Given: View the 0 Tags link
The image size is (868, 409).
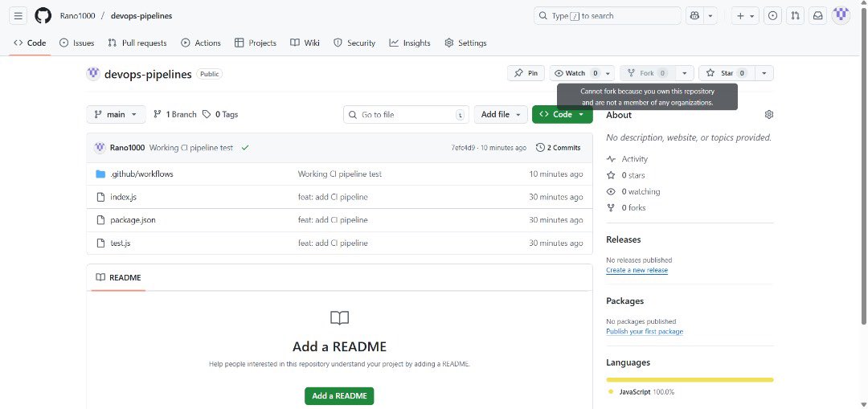Looking at the screenshot, I should 220,115.
